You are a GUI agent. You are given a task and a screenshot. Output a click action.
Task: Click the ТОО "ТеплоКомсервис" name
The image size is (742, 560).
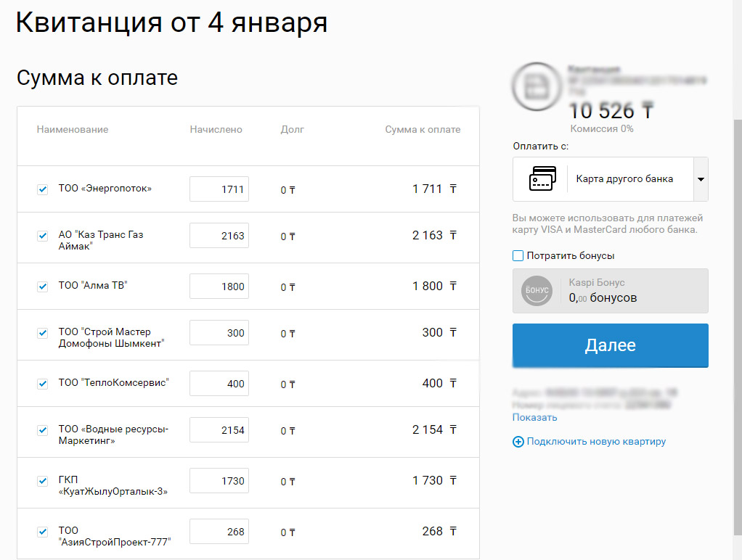[113, 382]
